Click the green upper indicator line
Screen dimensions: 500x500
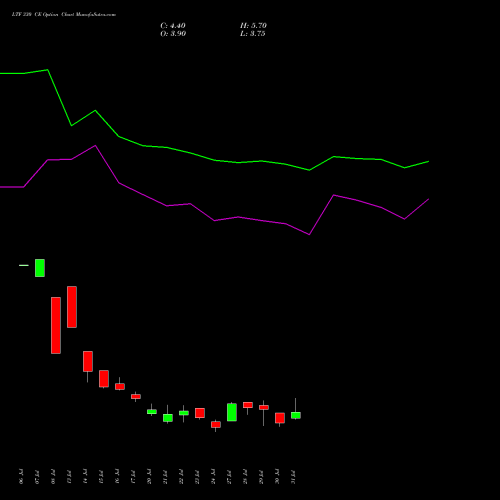(214, 160)
